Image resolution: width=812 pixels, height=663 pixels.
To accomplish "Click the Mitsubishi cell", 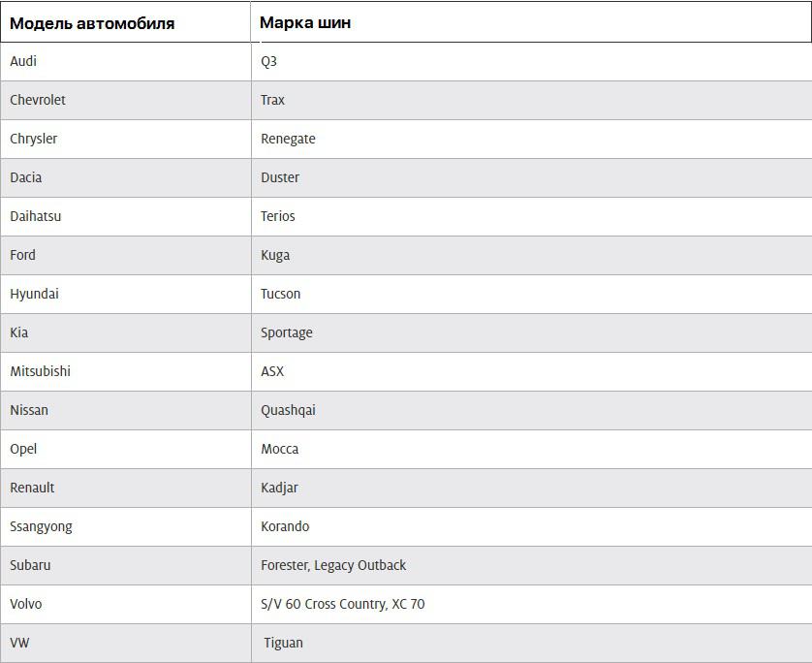I will [x=126, y=372].
